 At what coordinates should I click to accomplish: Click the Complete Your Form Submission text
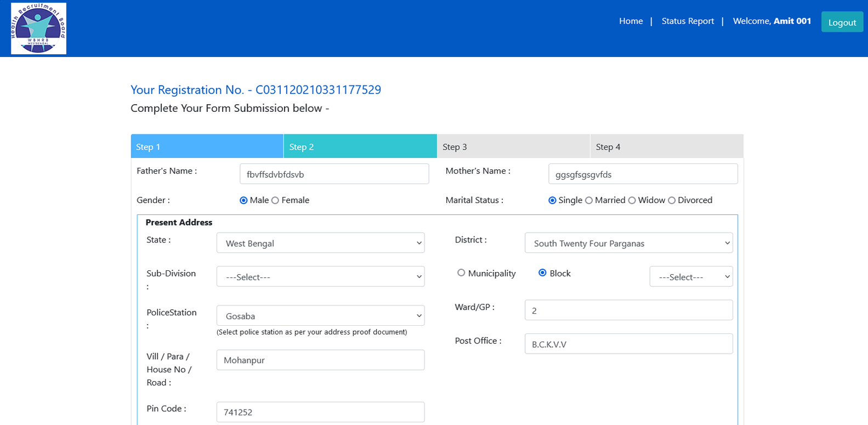[x=230, y=109]
